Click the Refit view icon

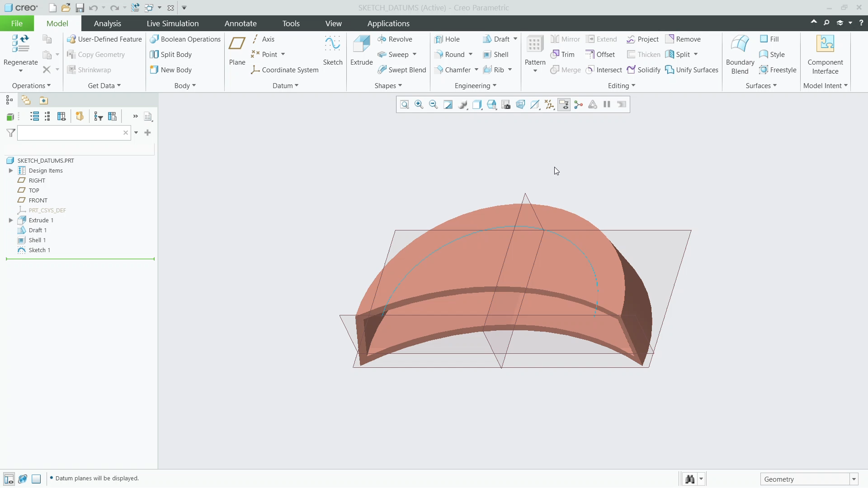405,105
